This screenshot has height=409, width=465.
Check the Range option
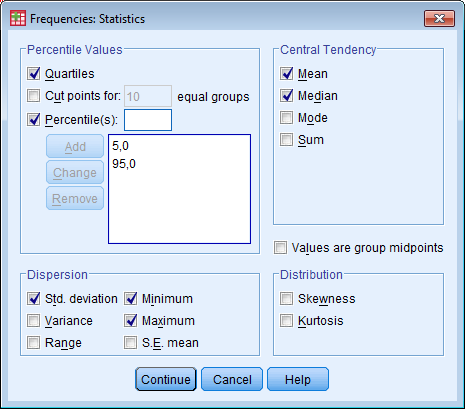[33, 343]
